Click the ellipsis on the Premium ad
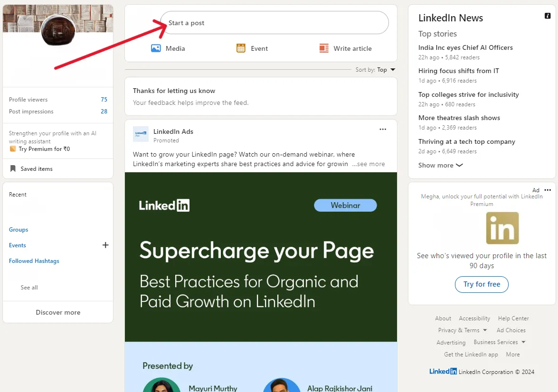Viewport: 558px width, 392px height. click(x=548, y=190)
